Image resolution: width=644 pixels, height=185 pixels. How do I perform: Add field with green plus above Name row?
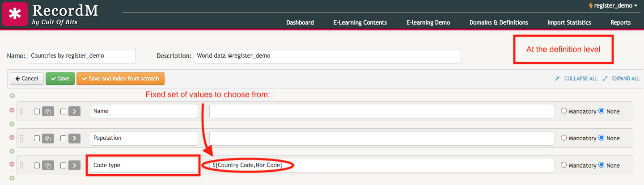12,96
